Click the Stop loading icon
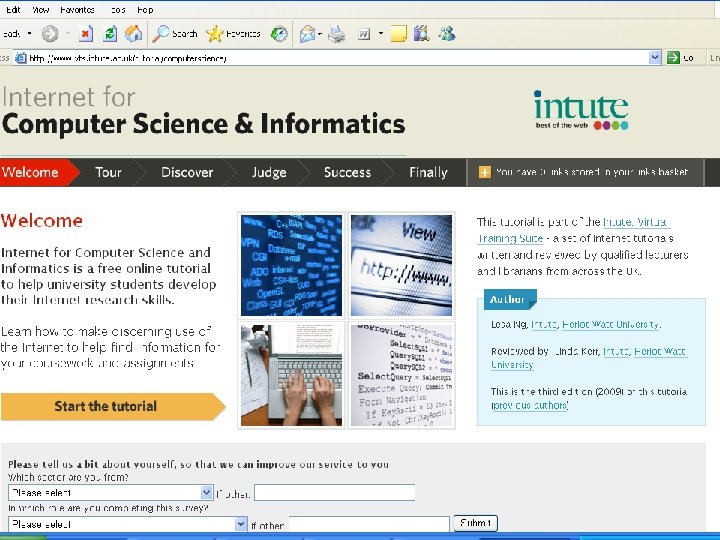The height and width of the screenshot is (540, 720). 86,34
